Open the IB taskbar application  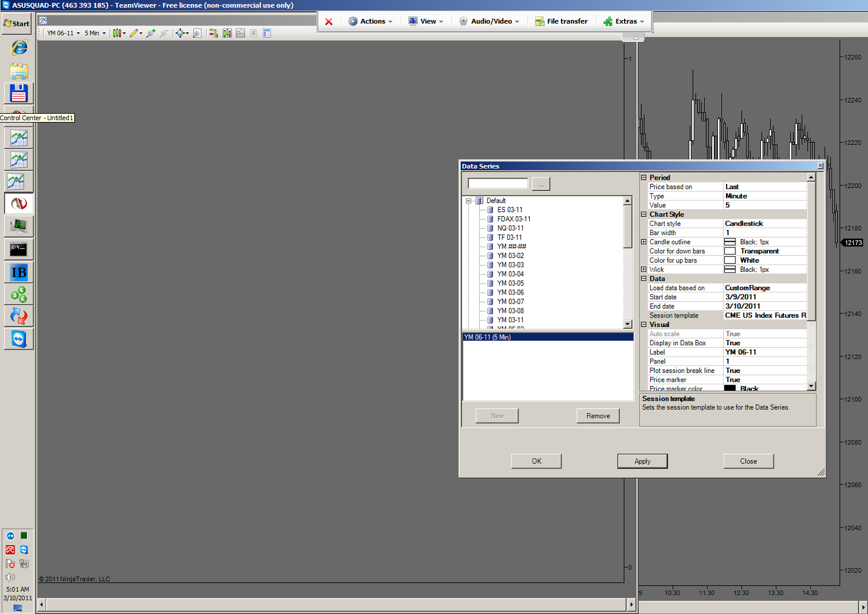pos(19,272)
